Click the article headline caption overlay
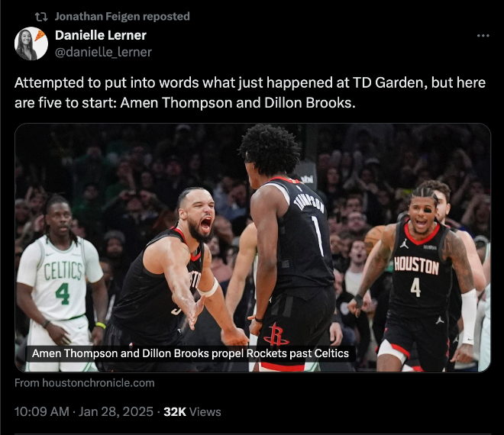 tap(190, 353)
